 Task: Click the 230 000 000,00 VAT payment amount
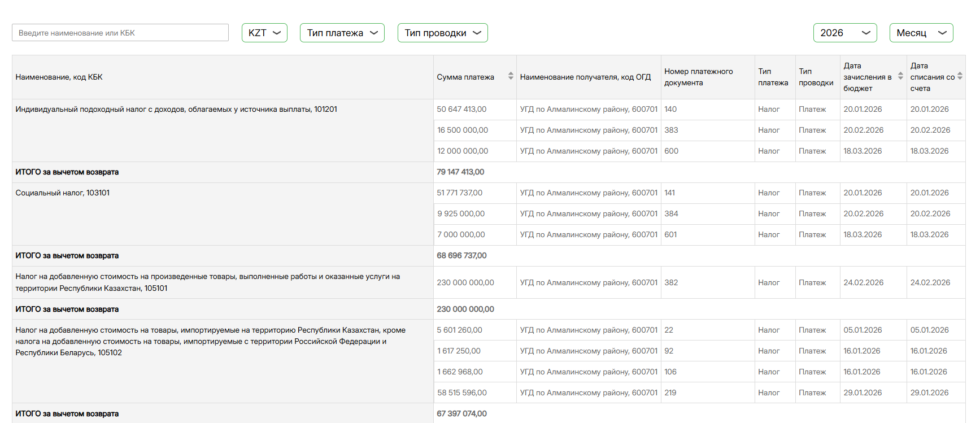[x=465, y=282]
